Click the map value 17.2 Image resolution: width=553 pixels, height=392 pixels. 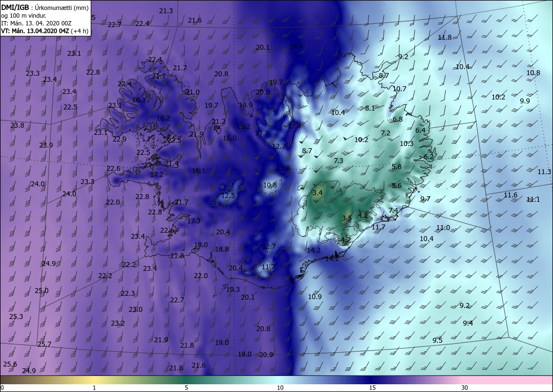click(156, 174)
